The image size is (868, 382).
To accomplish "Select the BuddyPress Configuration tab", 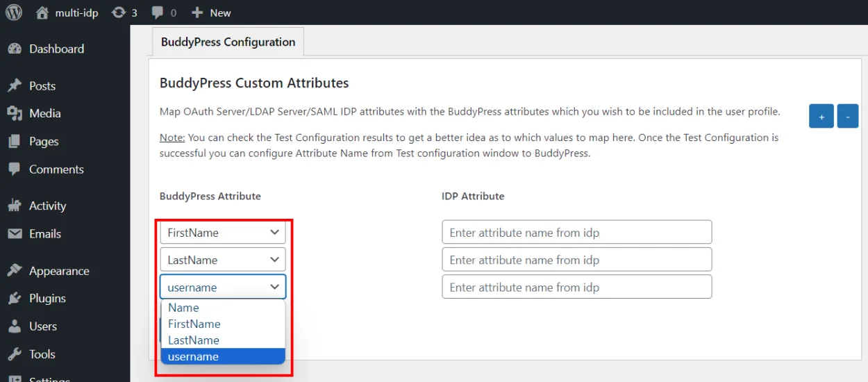I will tap(228, 42).
